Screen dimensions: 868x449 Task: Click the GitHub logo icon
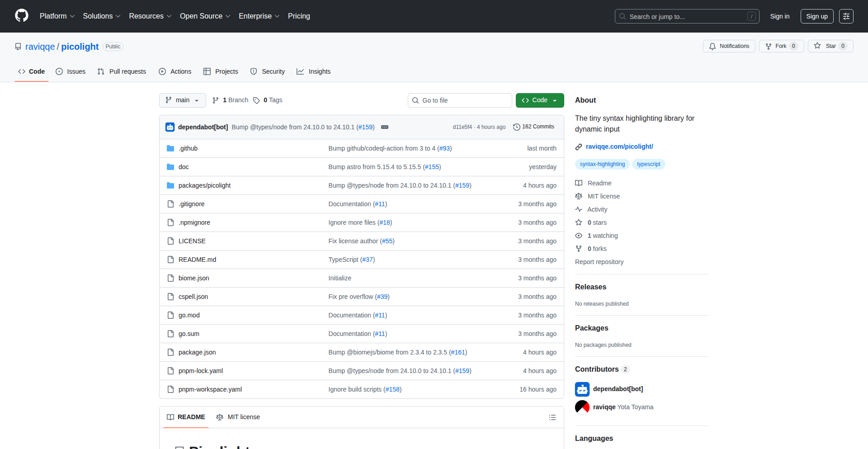[22, 16]
